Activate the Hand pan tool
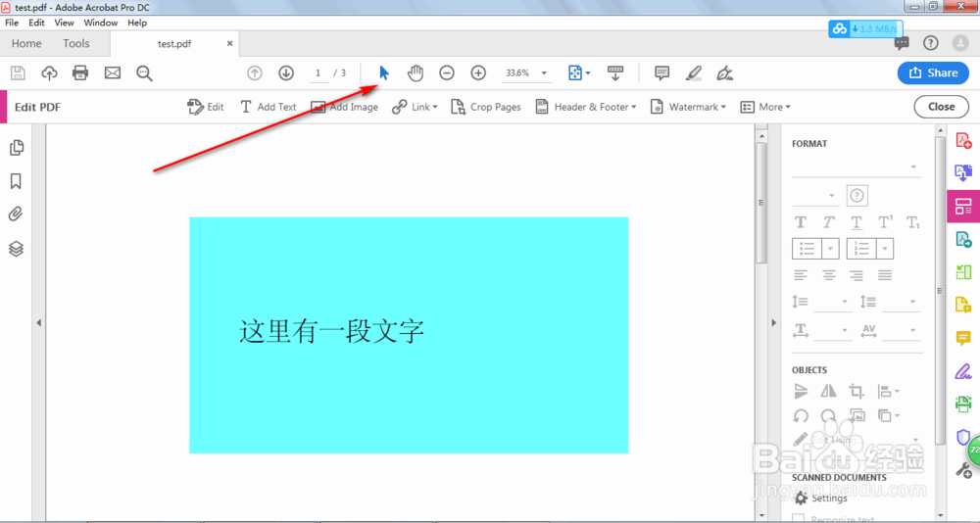 [416, 73]
